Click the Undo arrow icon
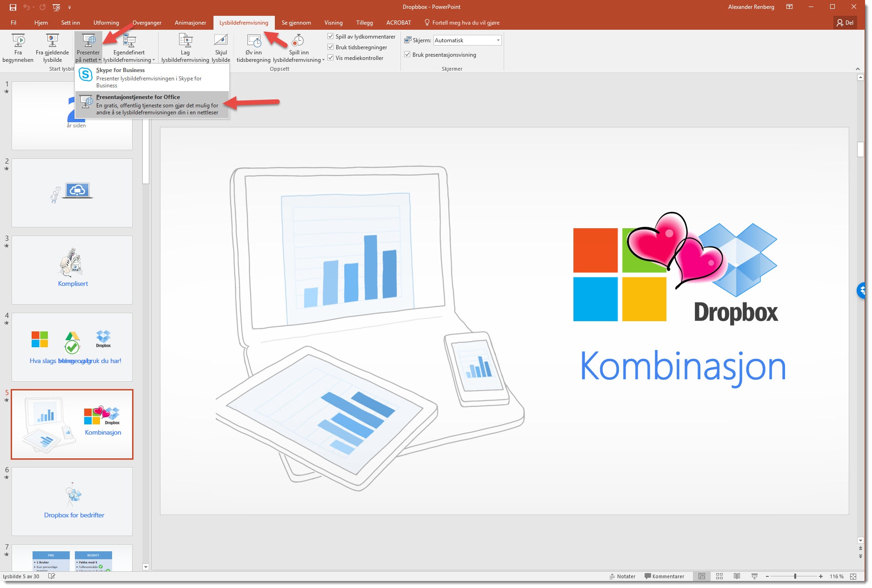This screenshot has height=588, width=872. (x=26, y=7)
